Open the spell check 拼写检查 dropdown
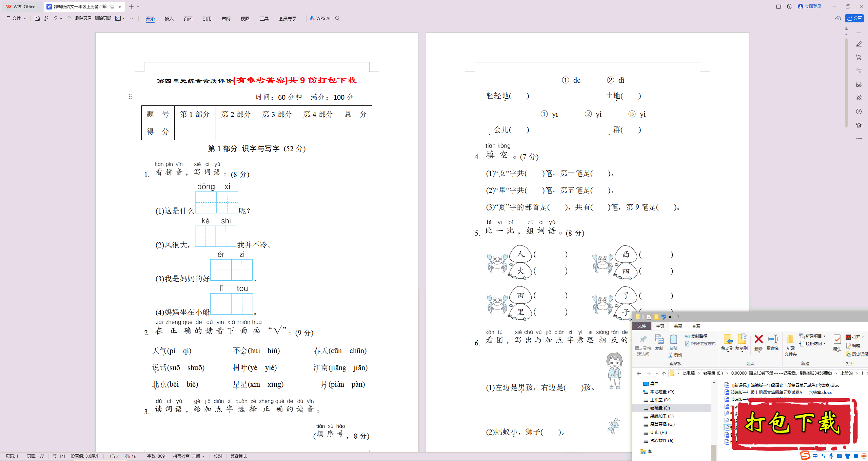Screen dimensions: 868x461 [x=189, y=456]
